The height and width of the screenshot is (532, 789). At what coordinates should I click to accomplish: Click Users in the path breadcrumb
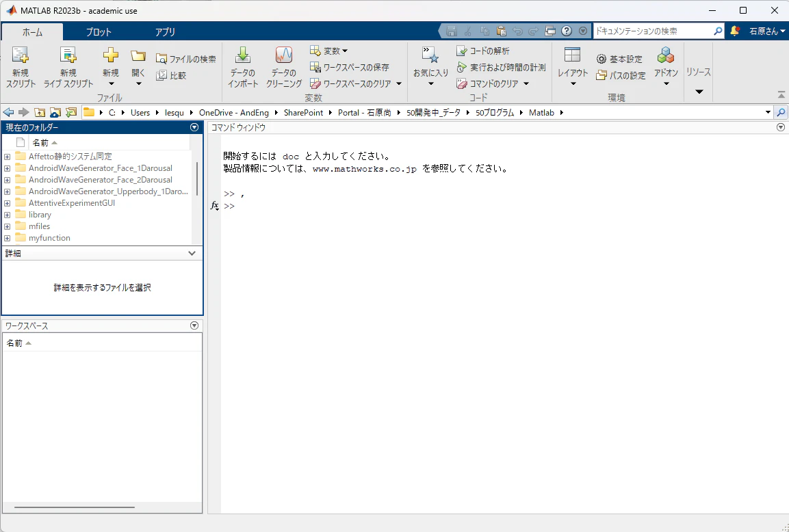tap(140, 113)
